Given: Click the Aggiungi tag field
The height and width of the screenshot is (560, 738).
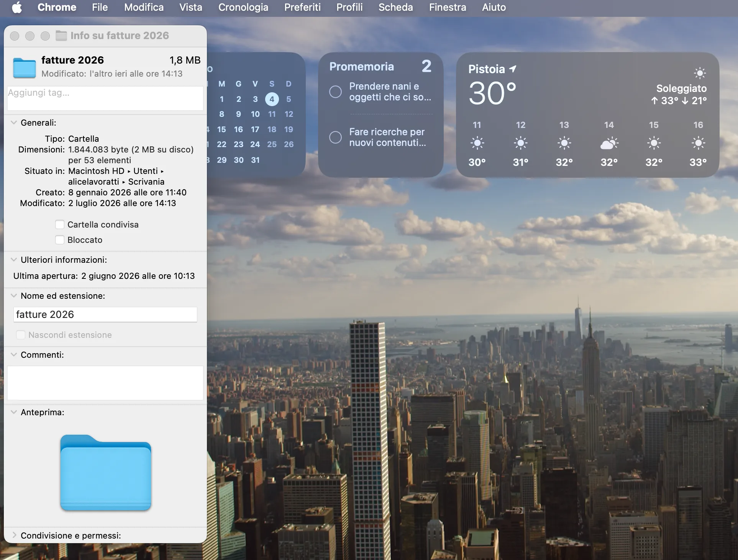Looking at the screenshot, I should click(105, 98).
